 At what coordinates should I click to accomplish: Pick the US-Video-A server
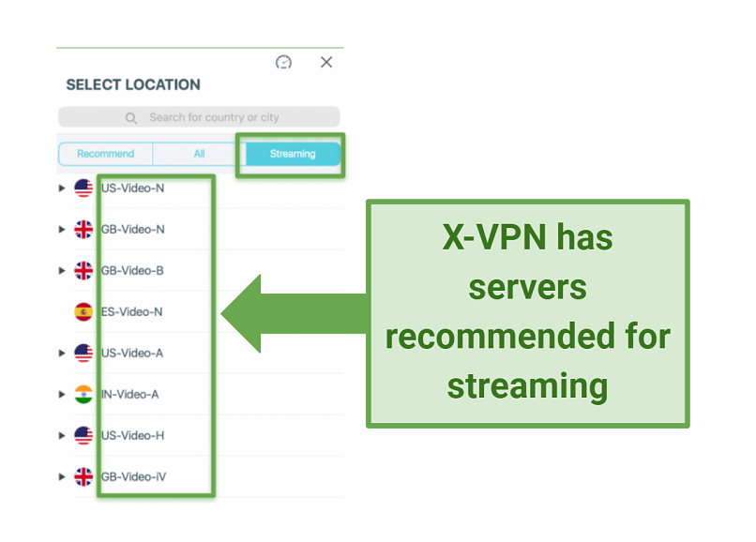(132, 353)
